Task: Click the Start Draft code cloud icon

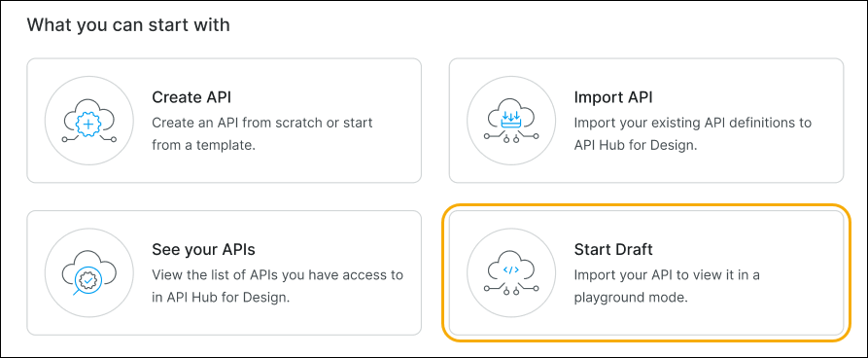Action: [511, 273]
